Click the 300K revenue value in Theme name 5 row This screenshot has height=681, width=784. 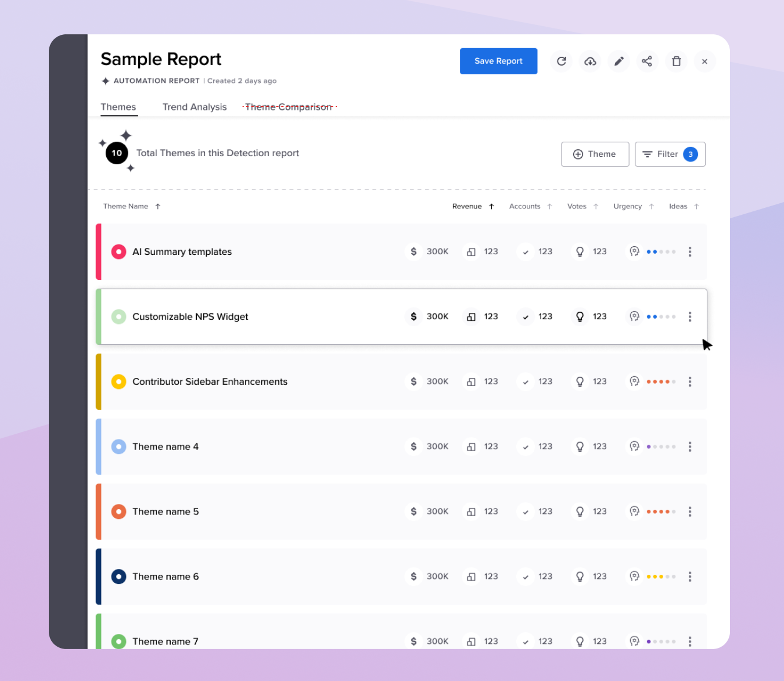pyautogui.click(x=437, y=512)
